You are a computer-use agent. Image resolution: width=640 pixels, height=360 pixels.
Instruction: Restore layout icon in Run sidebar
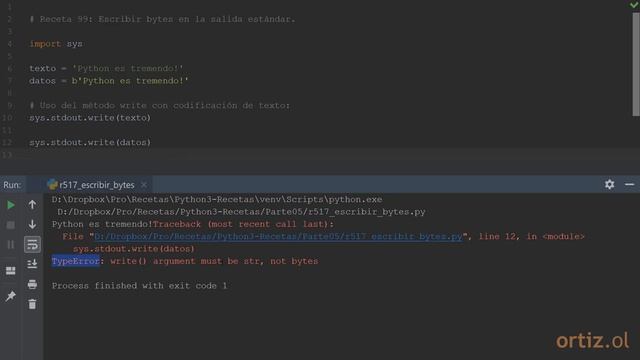pyautogui.click(x=11, y=271)
